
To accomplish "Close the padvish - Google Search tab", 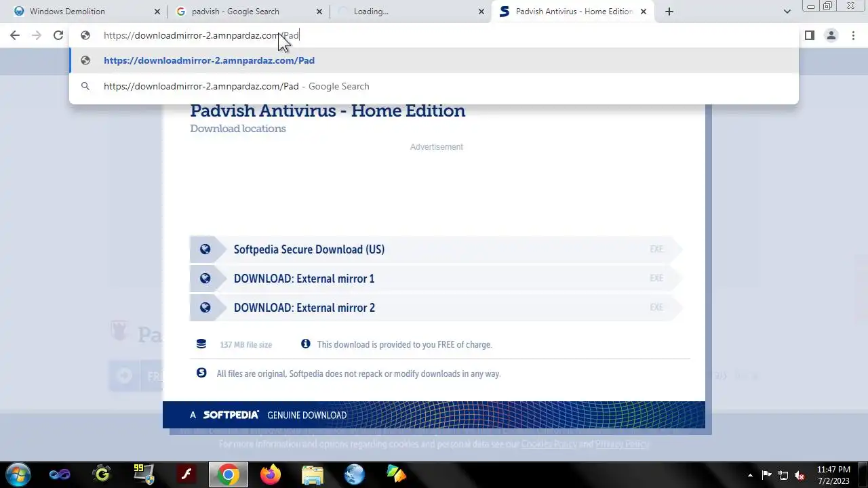I will point(319,12).
